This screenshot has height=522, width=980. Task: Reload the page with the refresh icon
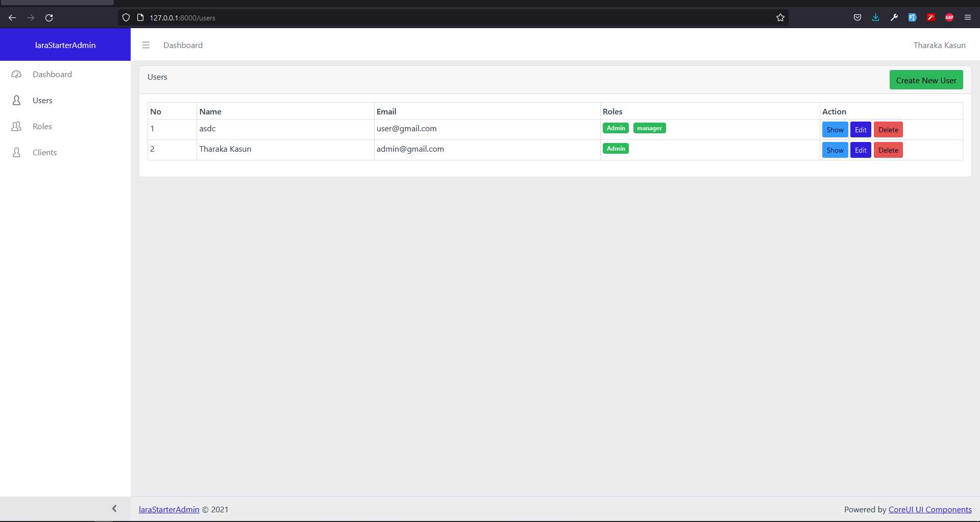click(x=49, y=17)
